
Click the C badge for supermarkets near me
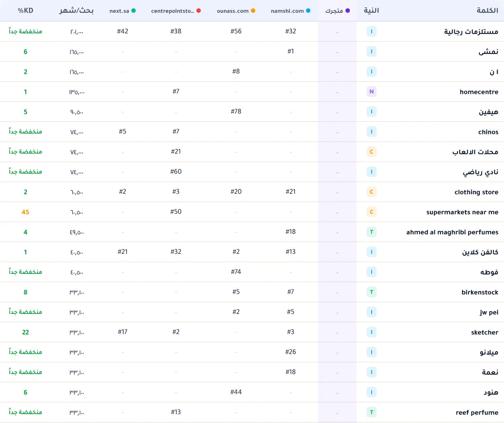pos(371,212)
